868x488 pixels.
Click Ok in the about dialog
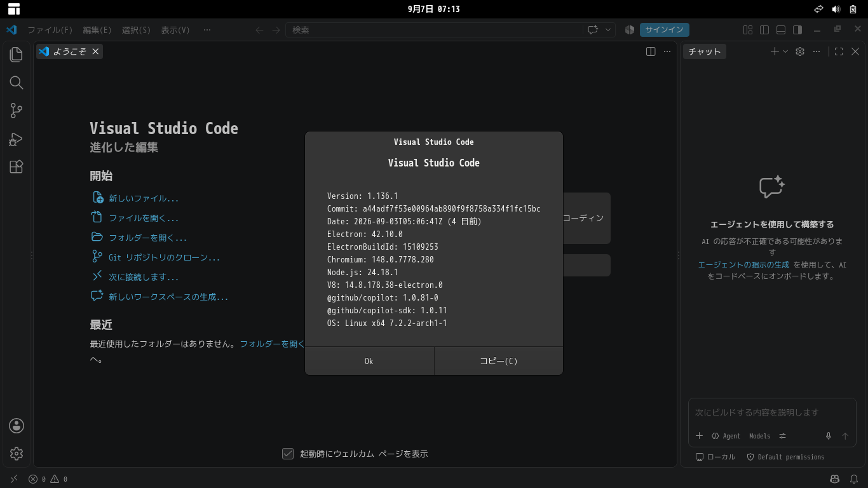(369, 361)
